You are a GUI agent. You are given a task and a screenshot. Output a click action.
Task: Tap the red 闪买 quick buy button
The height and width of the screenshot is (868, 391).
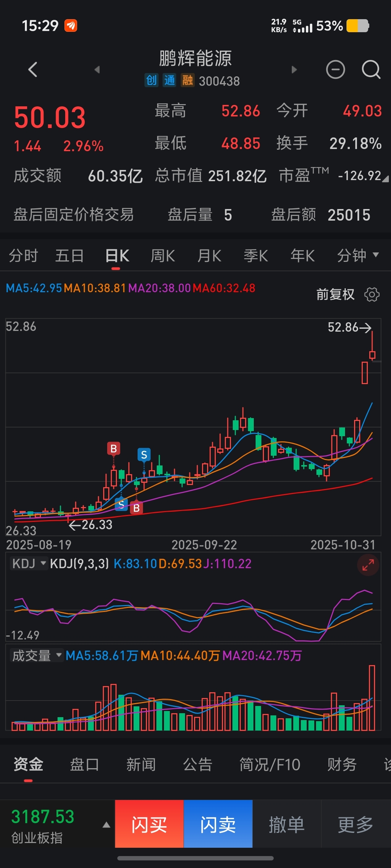pyautogui.click(x=149, y=824)
